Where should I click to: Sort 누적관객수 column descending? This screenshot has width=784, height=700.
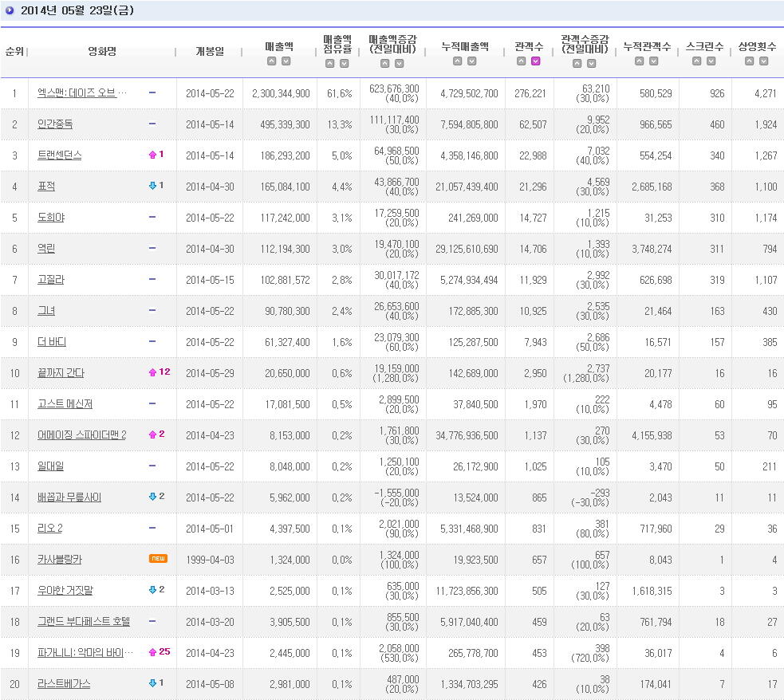(x=653, y=61)
